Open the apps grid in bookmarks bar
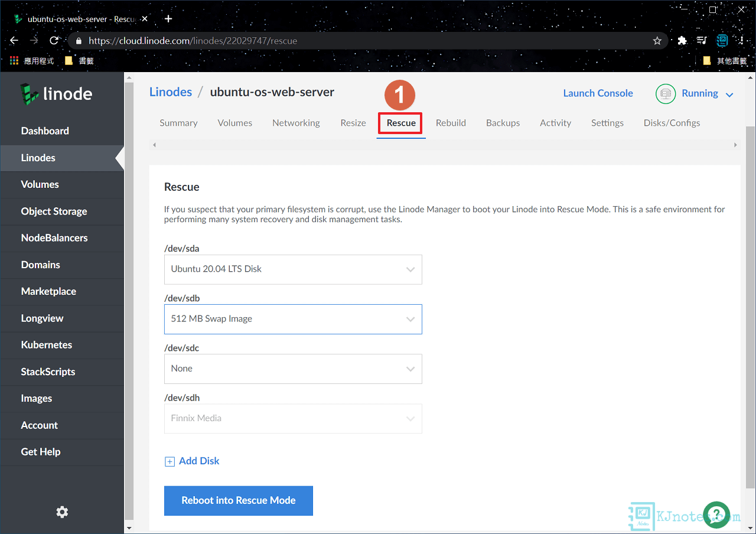 (x=15, y=60)
